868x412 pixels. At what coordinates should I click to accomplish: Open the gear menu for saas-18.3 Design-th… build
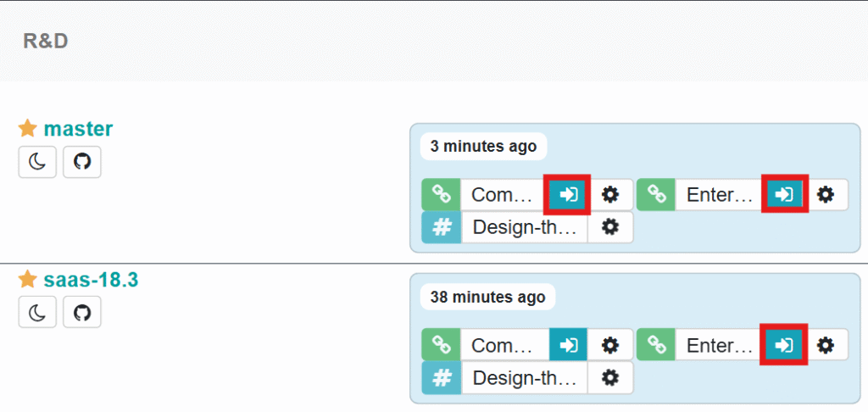(x=610, y=378)
